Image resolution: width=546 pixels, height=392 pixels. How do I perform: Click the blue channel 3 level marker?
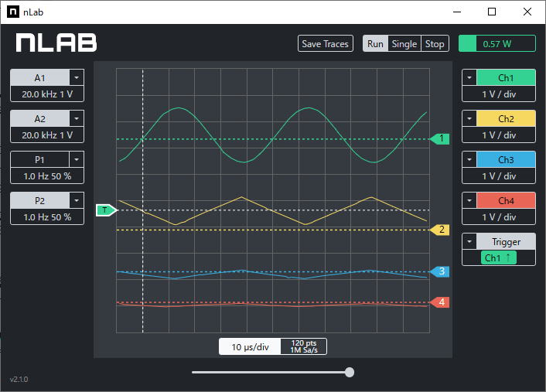coord(440,271)
